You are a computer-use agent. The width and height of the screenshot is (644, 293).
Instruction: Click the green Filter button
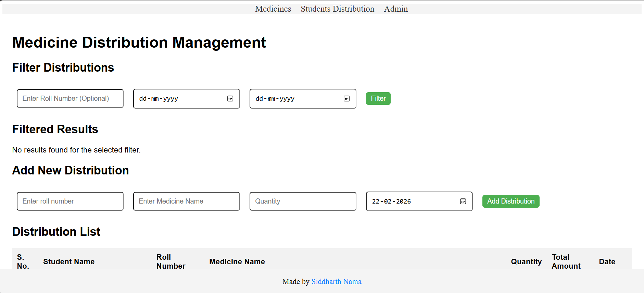(378, 99)
